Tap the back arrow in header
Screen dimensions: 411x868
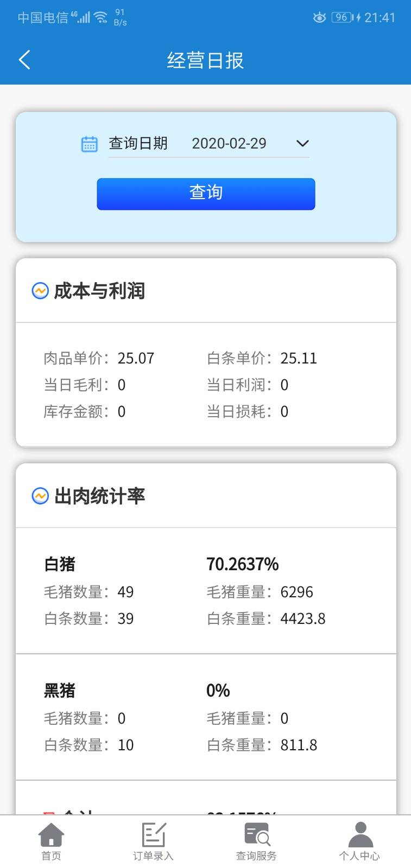pos(24,60)
